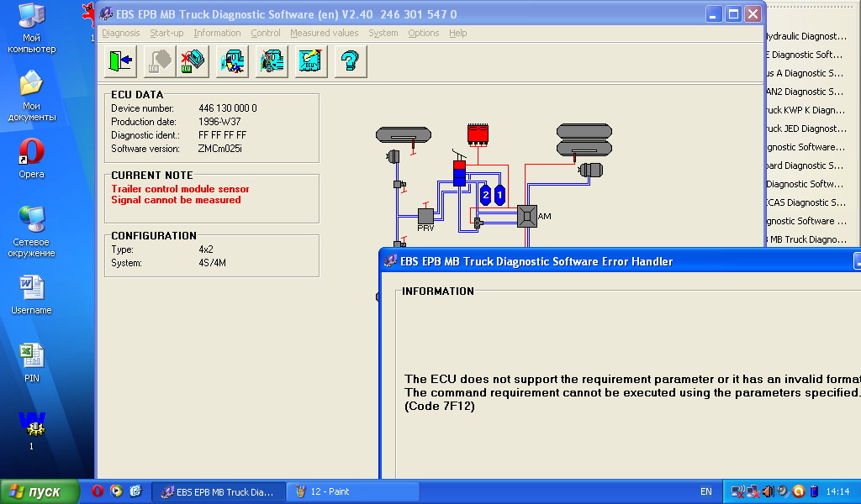Click the red-blue brake valve in diagram
Screen dimensions: 861x504
[x=460, y=173]
